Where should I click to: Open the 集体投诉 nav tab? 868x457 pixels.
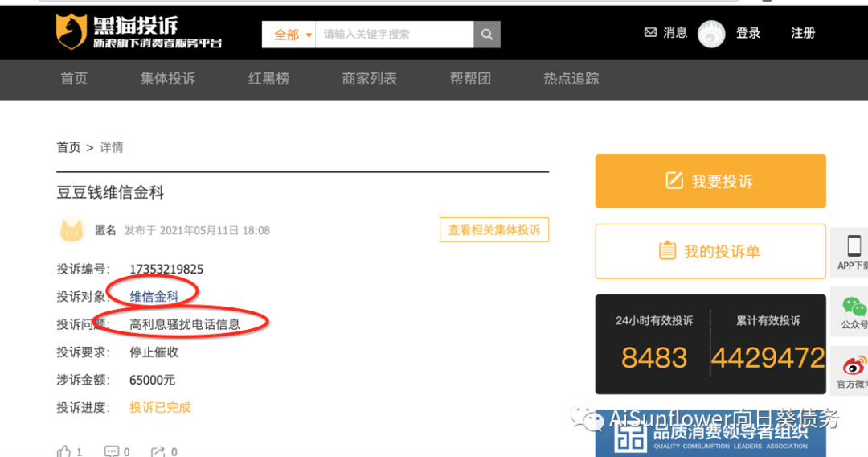[168, 79]
